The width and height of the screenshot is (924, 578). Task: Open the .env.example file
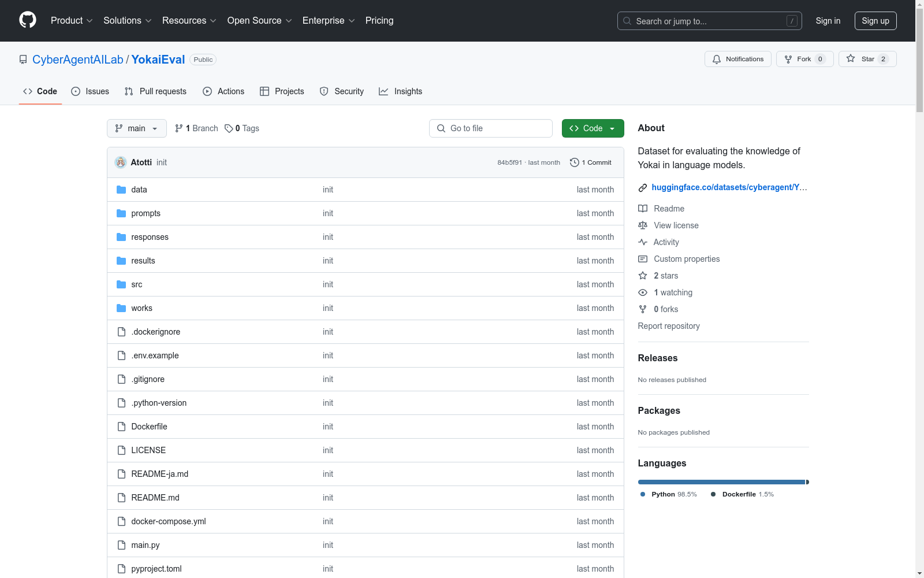coord(155,355)
